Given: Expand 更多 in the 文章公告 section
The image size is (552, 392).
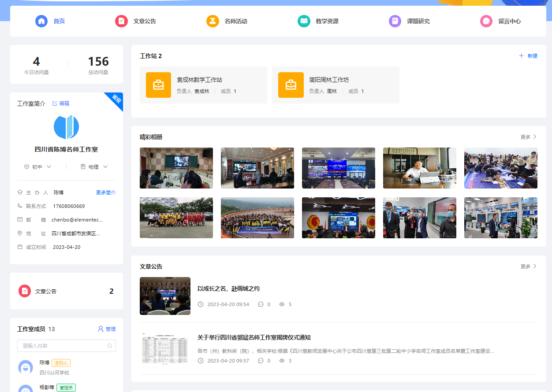Looking at the screenshot, I should [x=528, y=266].
